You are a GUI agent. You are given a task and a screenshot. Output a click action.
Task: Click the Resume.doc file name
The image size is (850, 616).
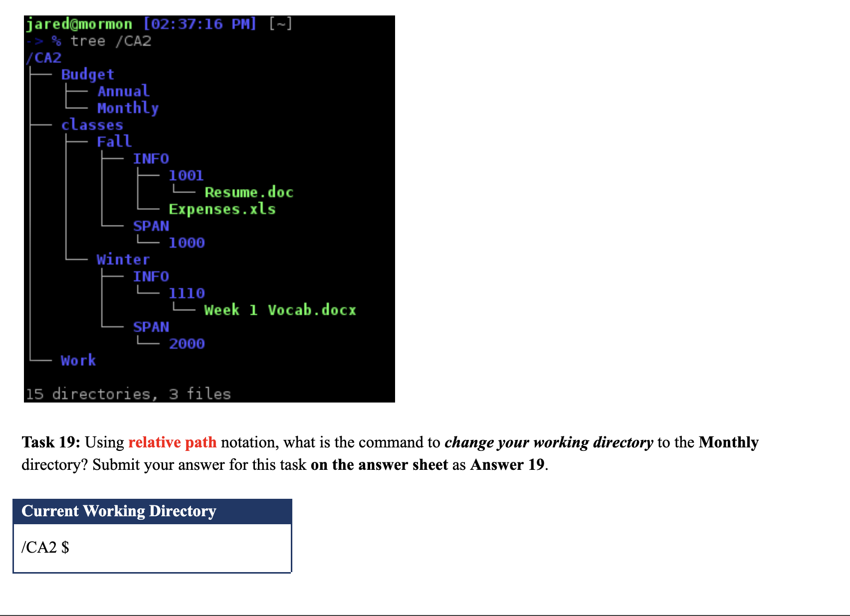(x=249, y=192)
